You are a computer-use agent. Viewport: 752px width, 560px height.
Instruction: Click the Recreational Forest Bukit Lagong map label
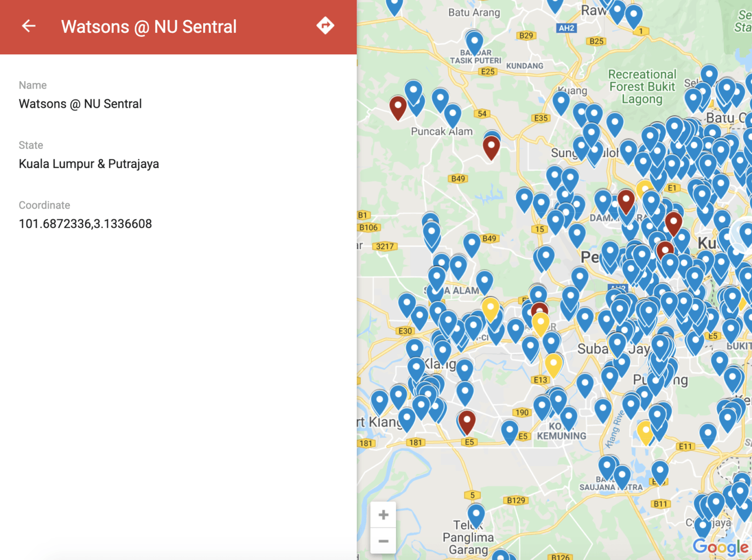[x=642, y=87]
